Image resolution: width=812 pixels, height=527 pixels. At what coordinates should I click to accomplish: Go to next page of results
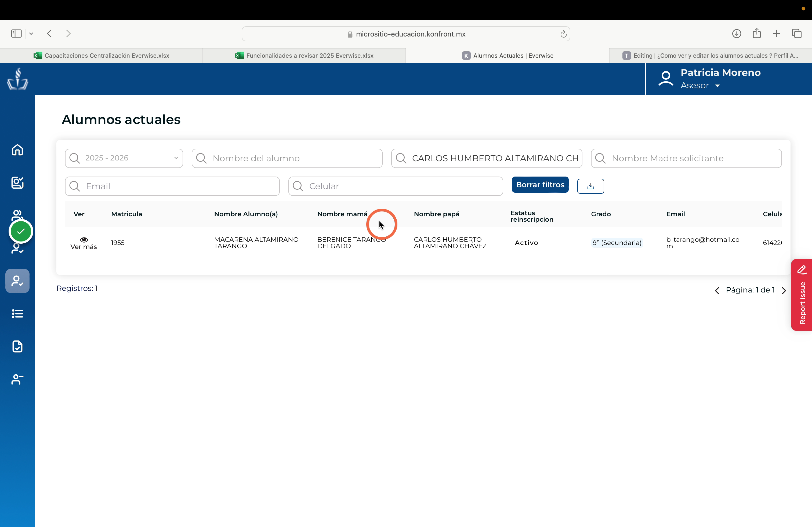[x=784, y=290]
